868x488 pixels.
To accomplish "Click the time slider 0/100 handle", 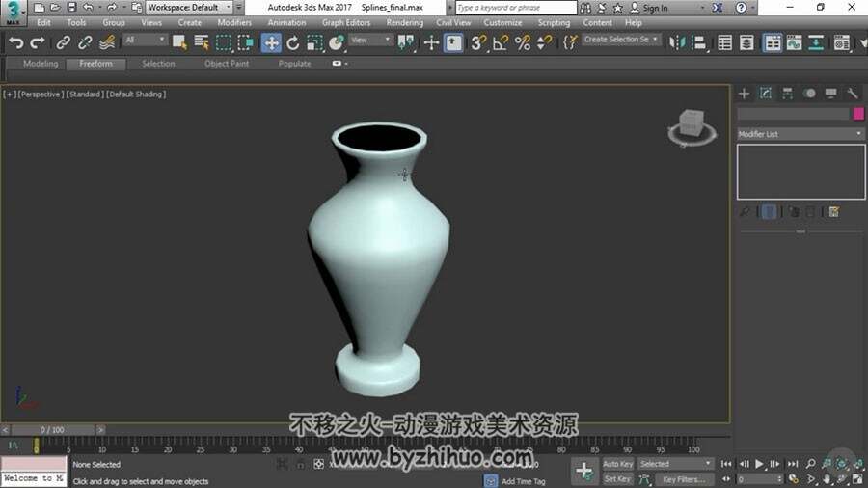I will click(x=52, y=430).
